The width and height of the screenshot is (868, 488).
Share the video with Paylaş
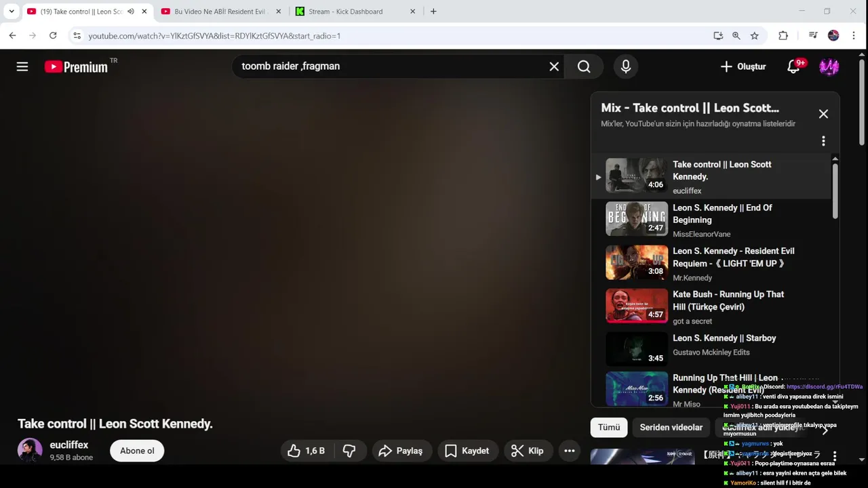[x=401, y=451]
